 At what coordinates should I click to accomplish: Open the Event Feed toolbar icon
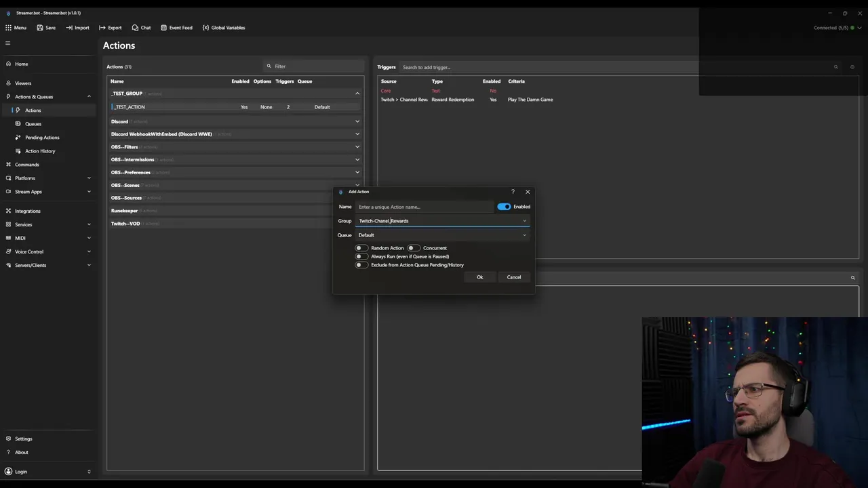click(163, 28)
